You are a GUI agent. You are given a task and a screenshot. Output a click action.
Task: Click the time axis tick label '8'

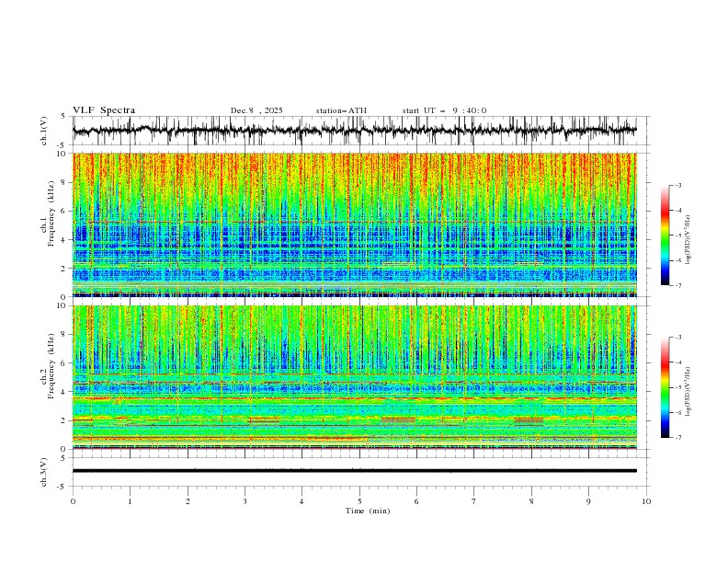click(x=531, y=501)
